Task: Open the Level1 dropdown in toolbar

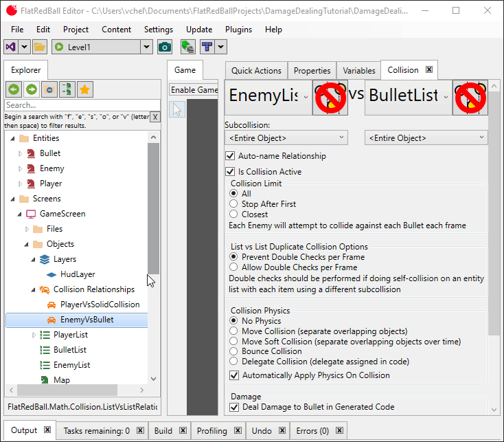Action: pos(146,47)
